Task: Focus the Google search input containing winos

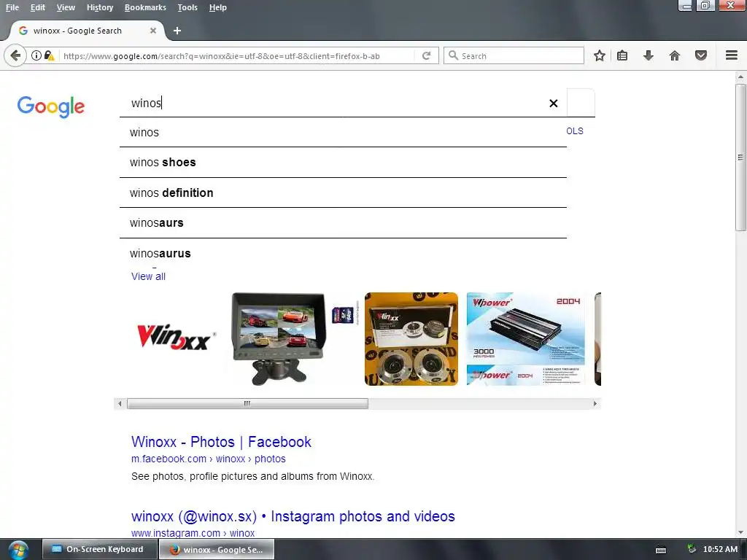Action: pyautogui.click(x=333, y=103)
